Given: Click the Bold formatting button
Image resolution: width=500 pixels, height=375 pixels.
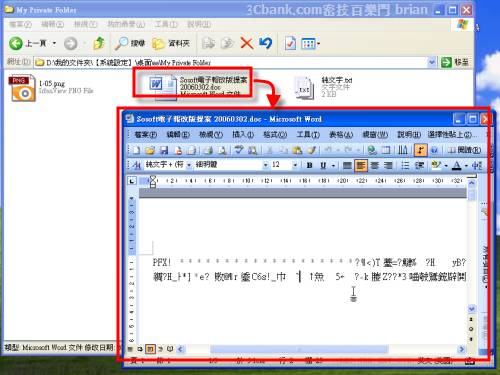Looking at the screenshot, I should pos(310,165).
